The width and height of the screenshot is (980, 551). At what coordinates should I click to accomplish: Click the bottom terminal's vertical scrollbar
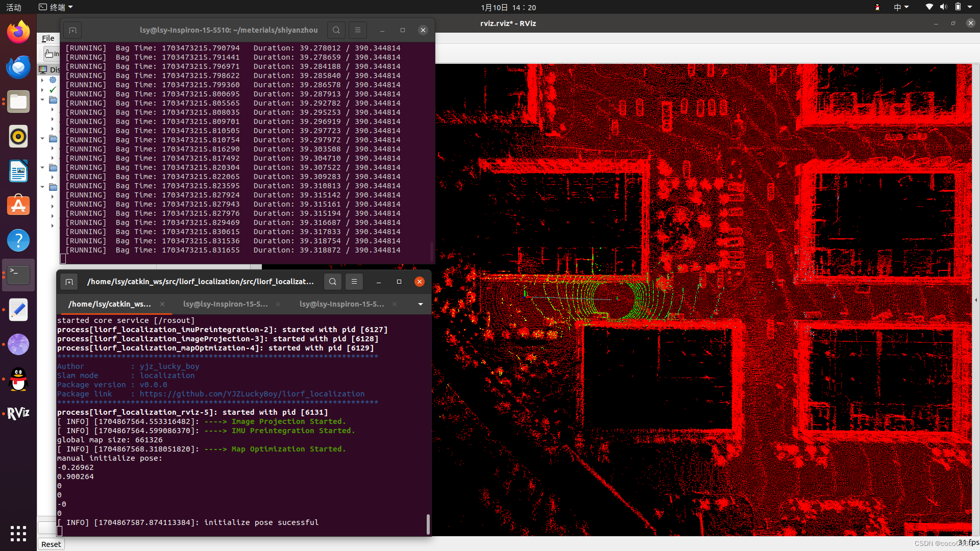(x=428, y=524)
